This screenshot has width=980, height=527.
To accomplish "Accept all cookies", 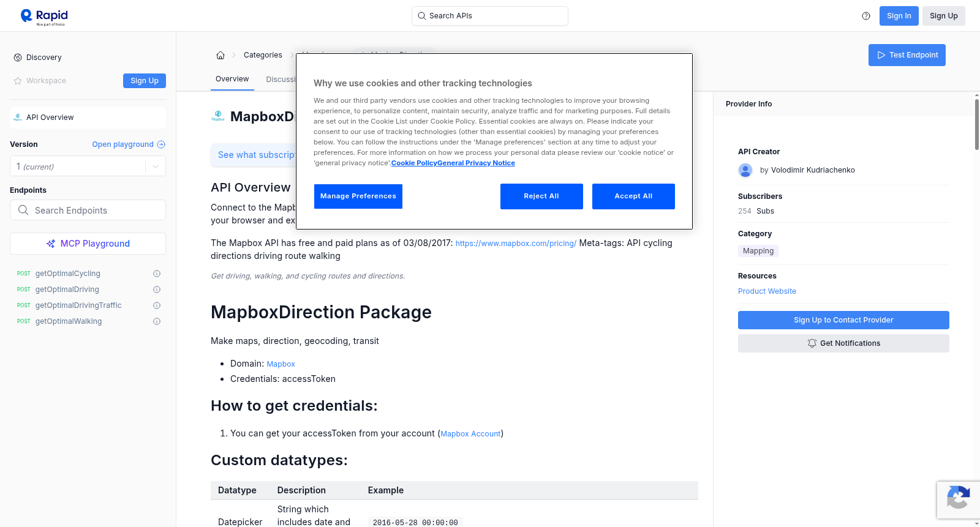I will [x=633, y=196].
